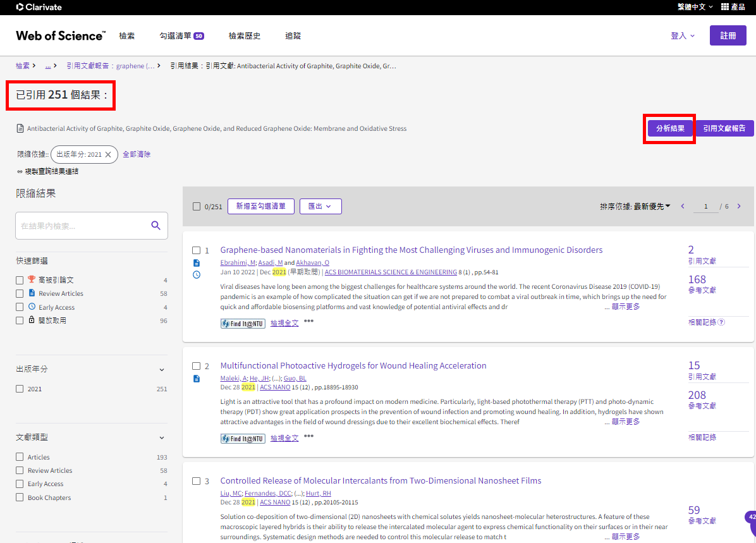Go to 引用文獻報告 graphene breadcrumb
The height and width of the screenshot is (543, 756).
(x=111, y=66)
